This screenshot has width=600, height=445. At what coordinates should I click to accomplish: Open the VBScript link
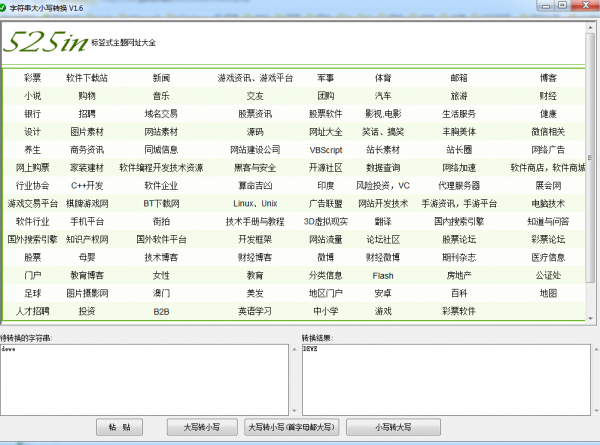(325, 149)
